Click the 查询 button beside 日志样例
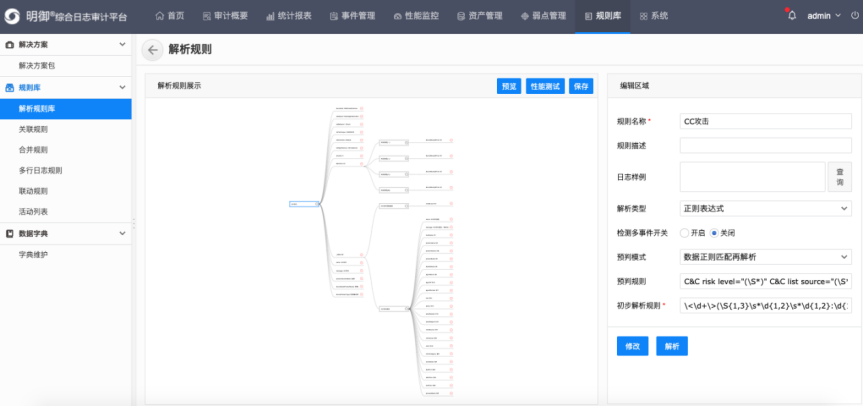The image size is (863, 406). click(839, 177)
